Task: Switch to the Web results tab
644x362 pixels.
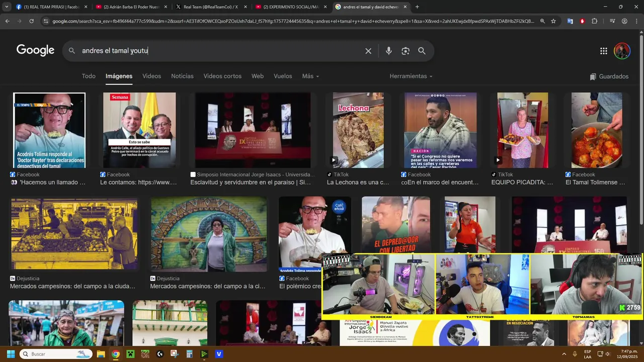Action: click(x=258, y=76)
